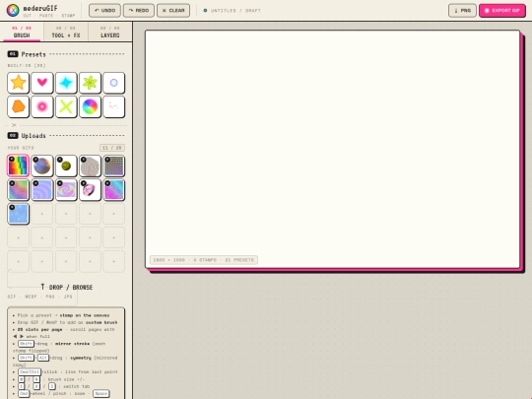Screen dimensions: 532x399
Task: Click the first empty upload slot
Action: (42, 214)
